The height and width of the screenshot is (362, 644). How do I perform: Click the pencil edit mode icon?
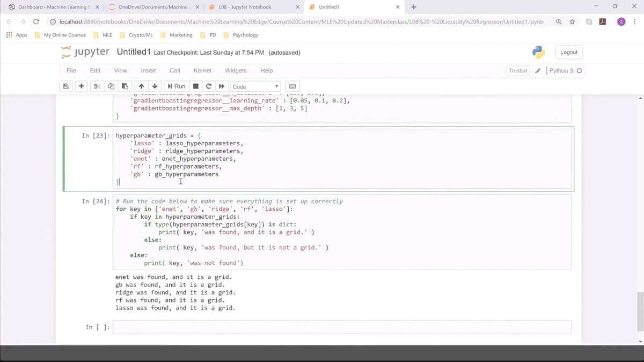[x=538, y=70]
